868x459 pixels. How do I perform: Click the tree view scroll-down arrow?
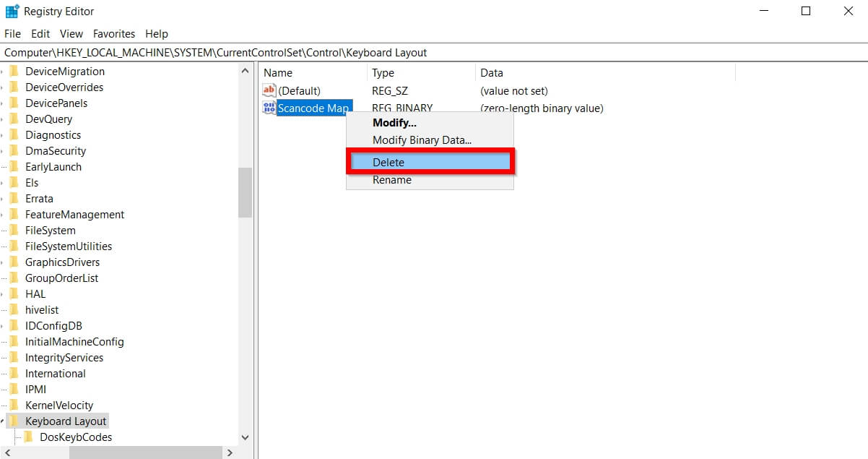point(245,437)
